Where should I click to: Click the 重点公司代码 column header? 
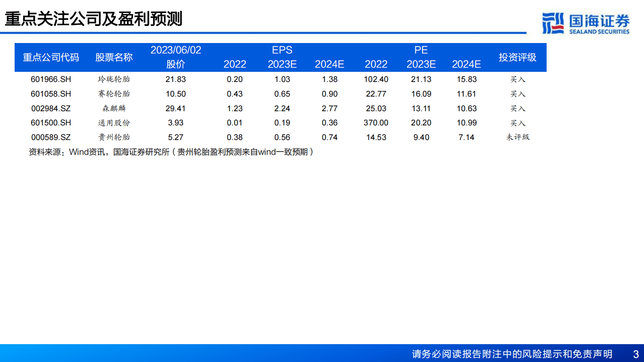[x=51, y=57]
